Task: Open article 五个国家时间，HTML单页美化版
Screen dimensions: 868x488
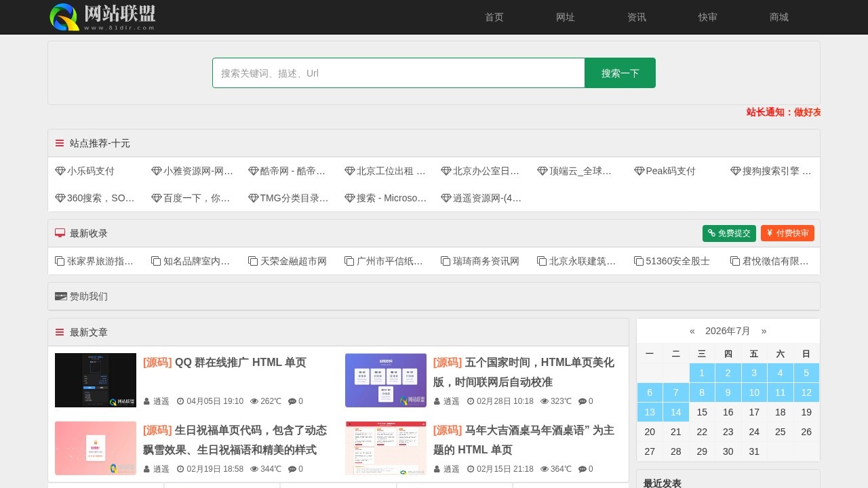Action: 524,372
